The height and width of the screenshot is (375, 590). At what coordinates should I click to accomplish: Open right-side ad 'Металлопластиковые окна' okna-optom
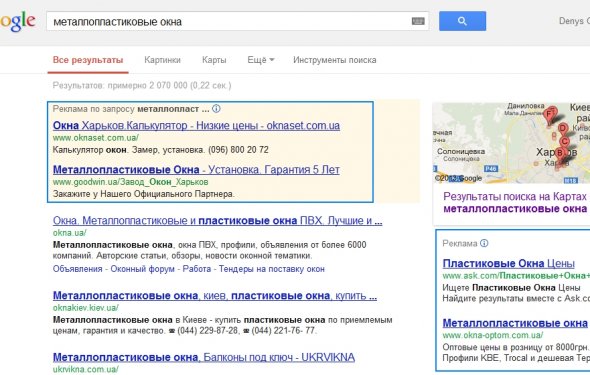515,323
